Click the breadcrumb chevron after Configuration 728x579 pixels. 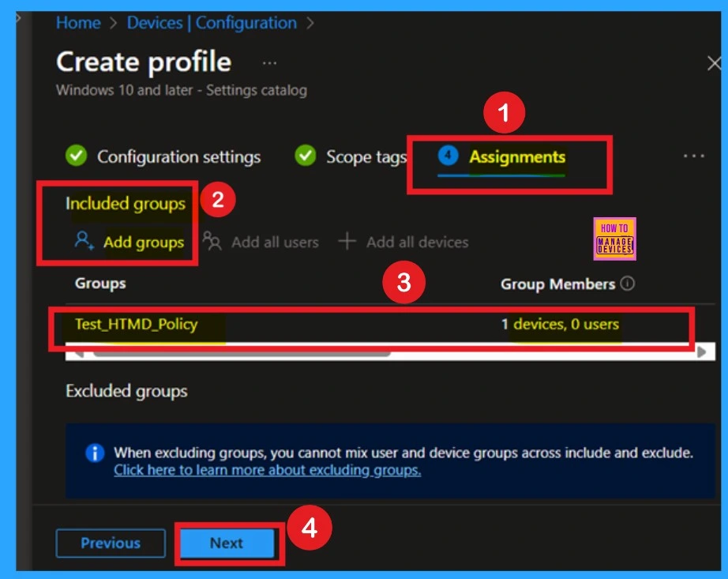[x=310, y=23]
